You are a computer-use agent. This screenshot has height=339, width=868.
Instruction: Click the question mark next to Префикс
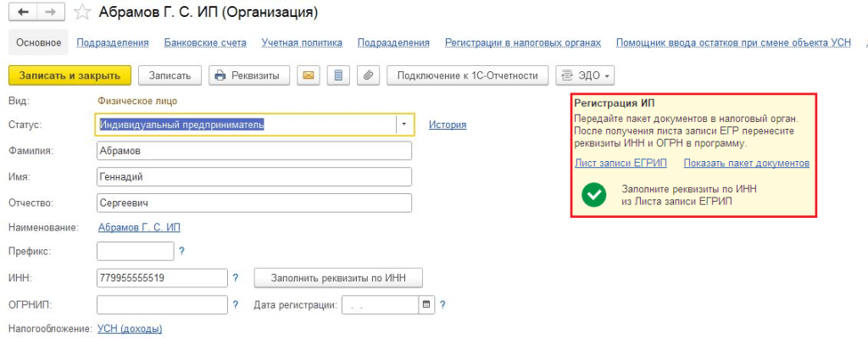(x=181, y=251)
